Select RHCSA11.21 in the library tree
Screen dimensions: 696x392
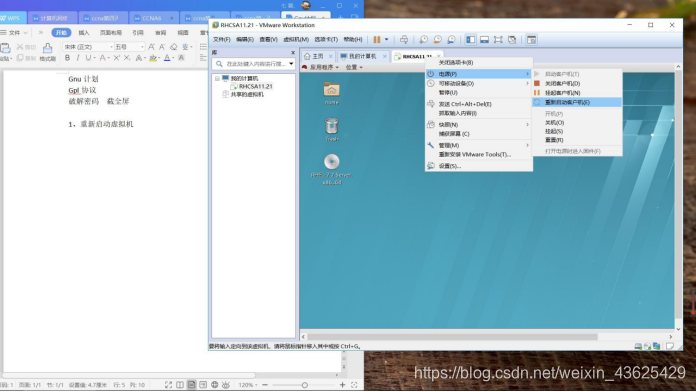pyautogui.click(x=255, y=87)
